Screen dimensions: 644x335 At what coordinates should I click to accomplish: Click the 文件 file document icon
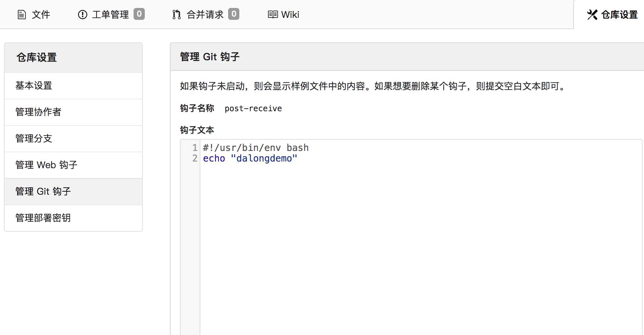point(22,15)
